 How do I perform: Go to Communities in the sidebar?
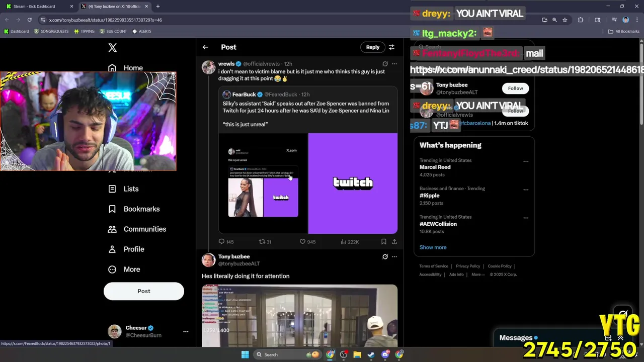pyautogui.click(x=137, y=229)
